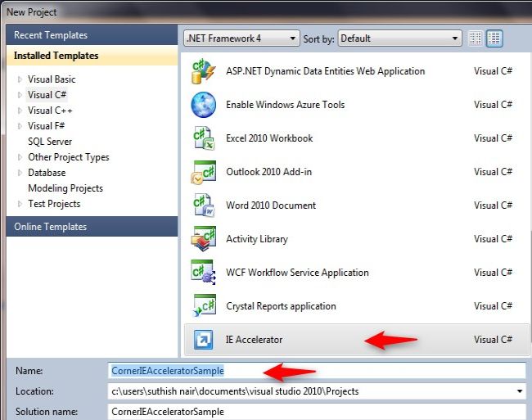The width and height of the screenshot is (532, 420).
Task: Switch to small icons view
Action: click(x=475, y=38)
